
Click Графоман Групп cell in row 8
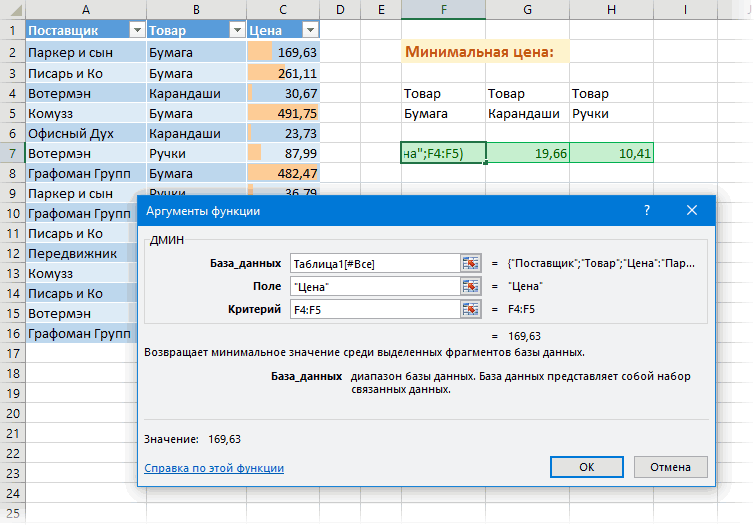(86, 173)
